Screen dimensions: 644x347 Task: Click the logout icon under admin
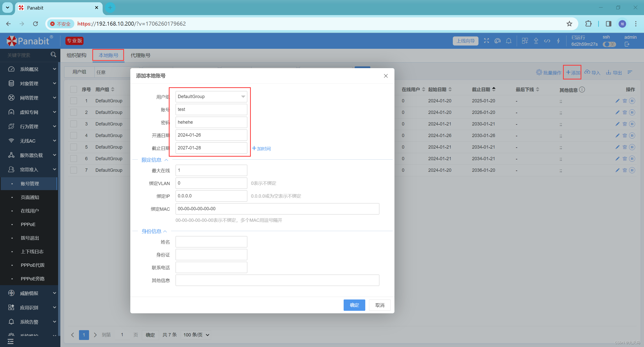click(627, 44)
